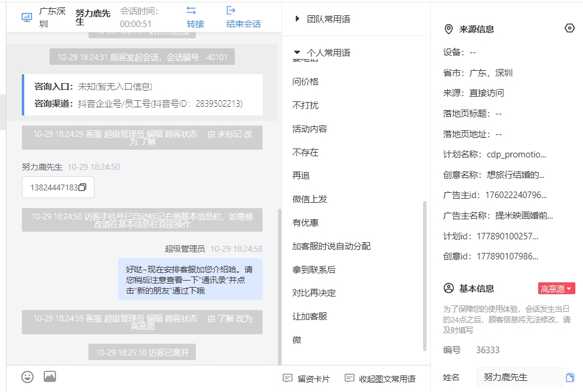Select the 加客服时说自动分配 quick phrase
This screenshot has height=392, width=583.
(331, 246)
